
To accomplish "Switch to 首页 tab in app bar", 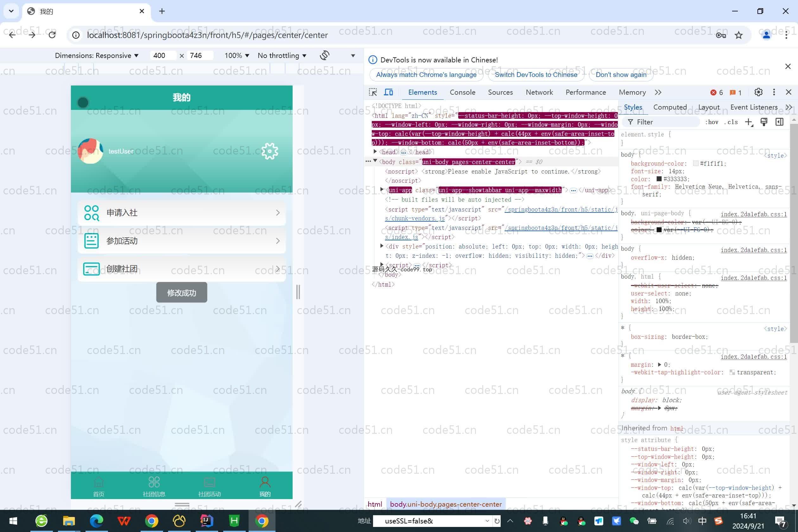I will 99,486.
